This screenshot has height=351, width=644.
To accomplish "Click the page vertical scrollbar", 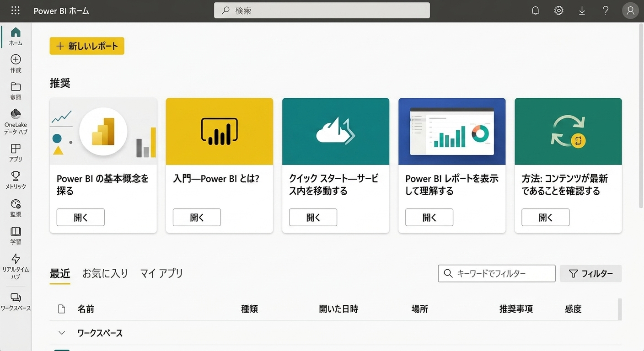I will (641, 116).
